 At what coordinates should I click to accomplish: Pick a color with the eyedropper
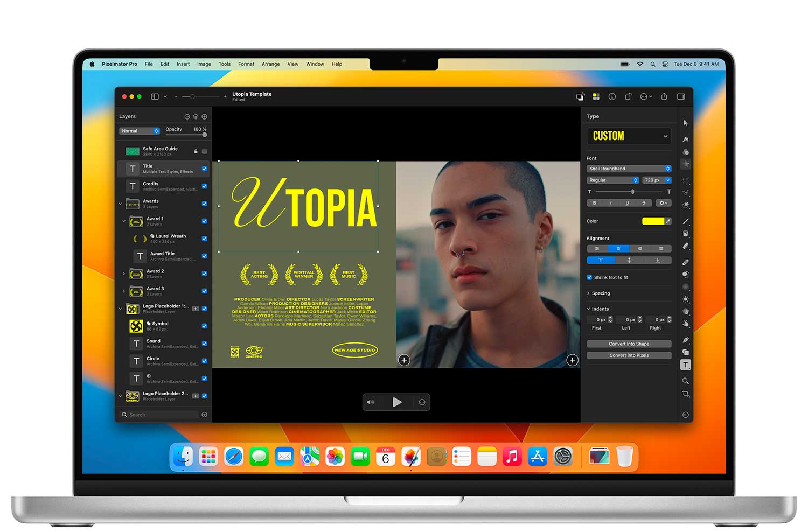668,221
